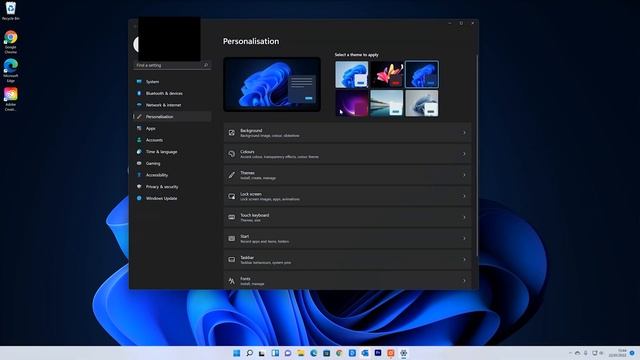The height and width of the screenshot is (360, 640).
Task: Open File Explorer from the taskbar
Action: 301,353
